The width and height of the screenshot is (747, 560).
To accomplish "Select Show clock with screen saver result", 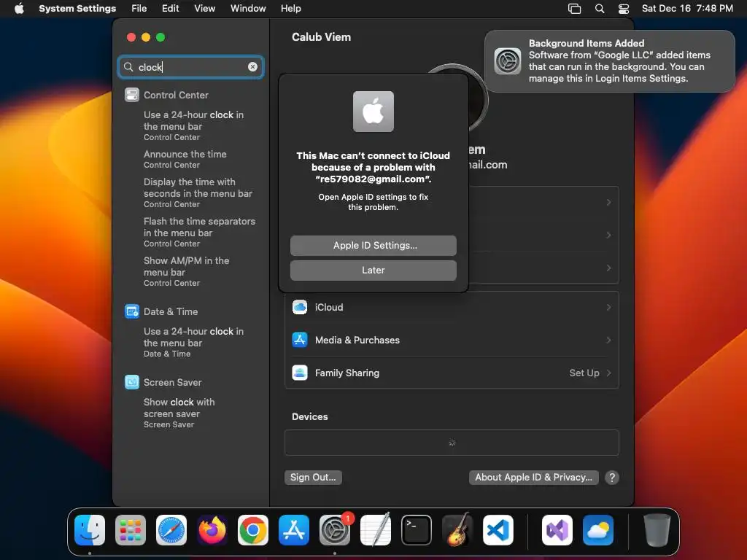I will click(x=179, y=413).
